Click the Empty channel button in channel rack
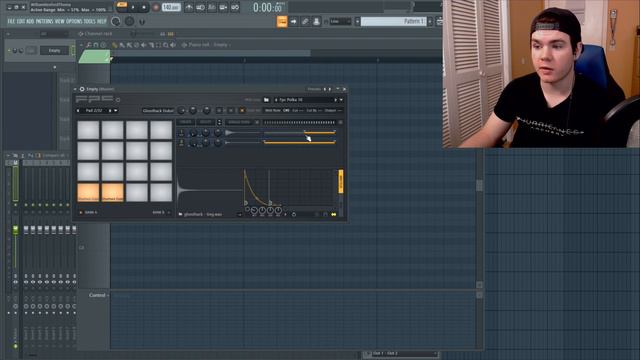This screenshot has height=360, width=640. (x=54, y=51)
